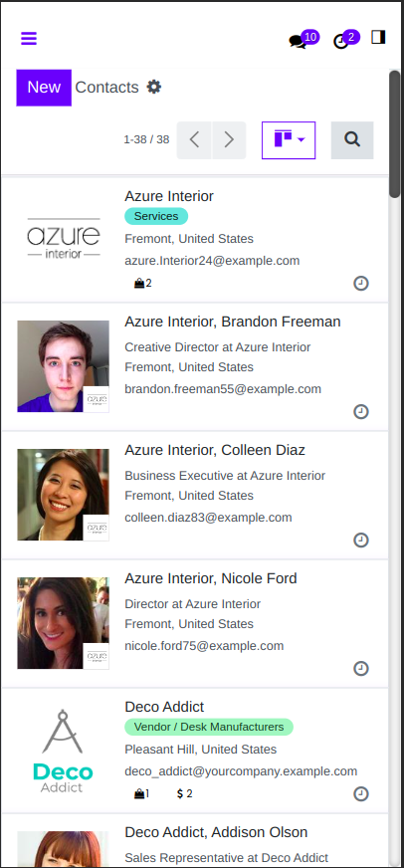This screenshot has width=404, height=868.
Task: Open conversations with 10 unread messages
Action: pos(303,40)
